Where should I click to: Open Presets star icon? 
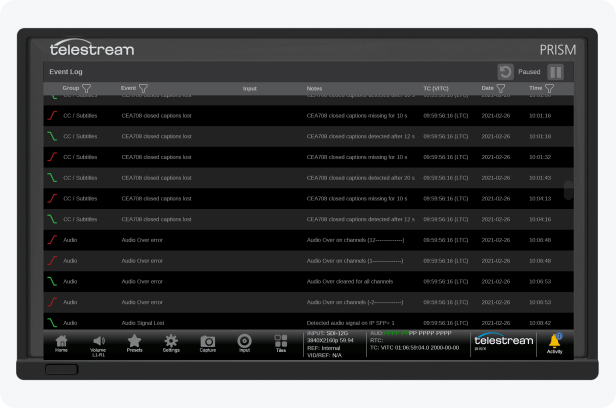[x=134, y=343]
